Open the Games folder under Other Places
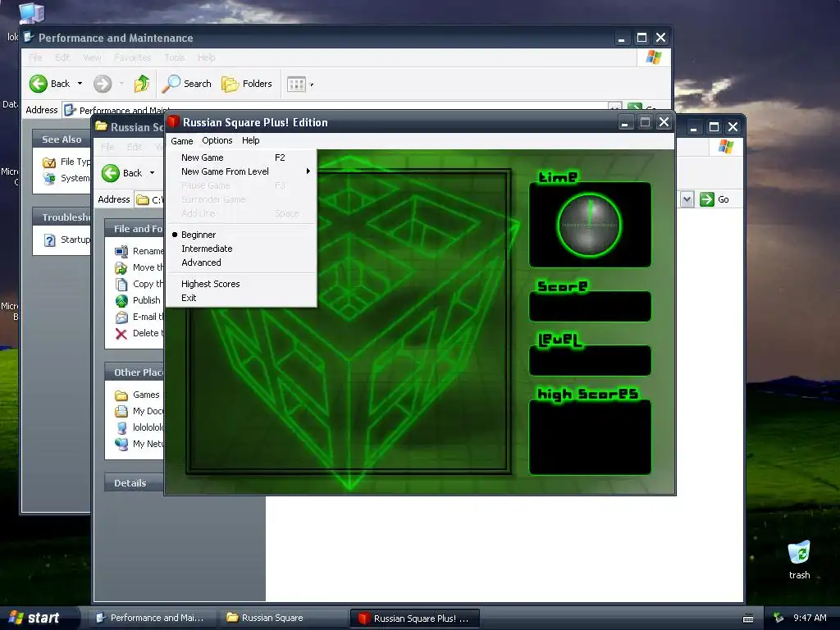This screenshot has width=840, height=630. [146, 395]
